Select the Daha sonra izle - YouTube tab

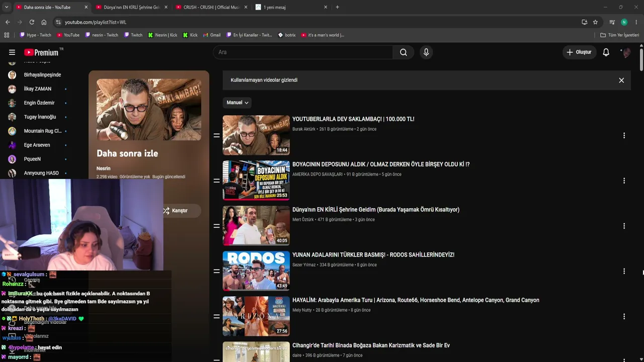pyautogui.click(x=51, y=7)
